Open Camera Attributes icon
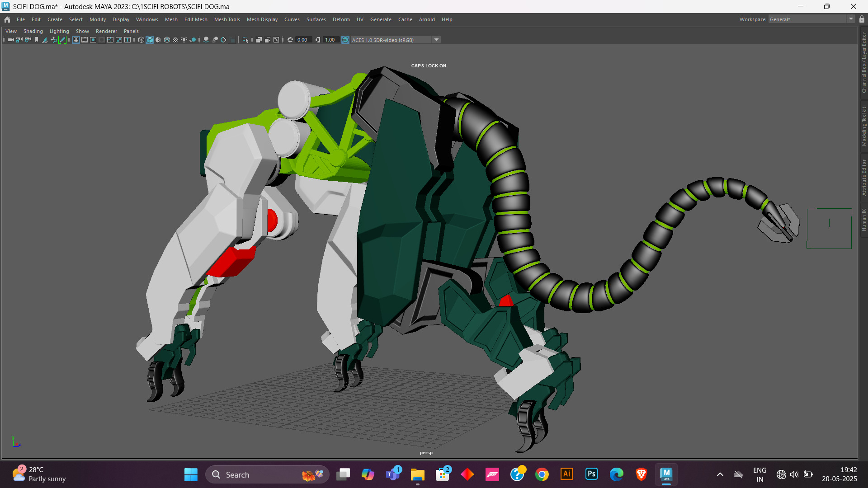 (x=28, y=40)
